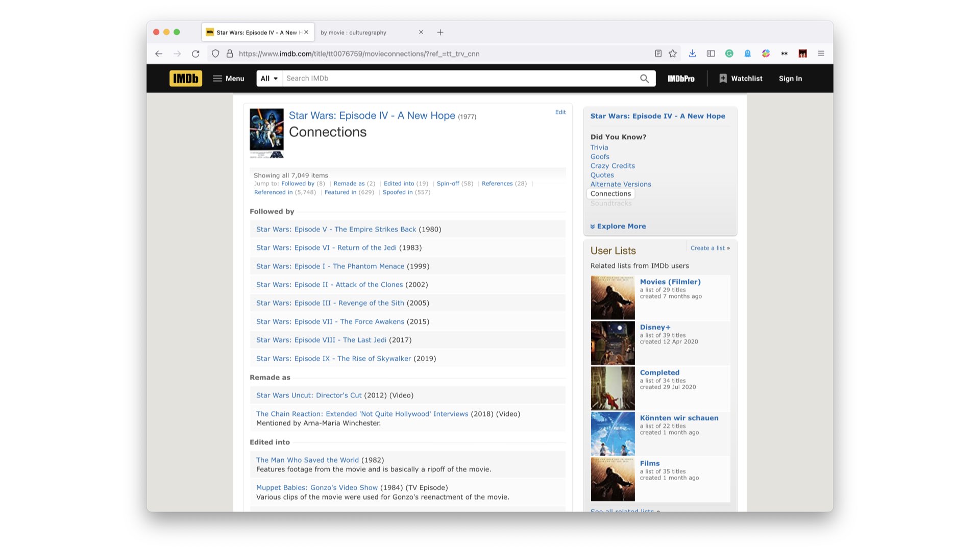
Task: Open Muppet Babies: Gonzo's Video Show
Action: point(317,488)
